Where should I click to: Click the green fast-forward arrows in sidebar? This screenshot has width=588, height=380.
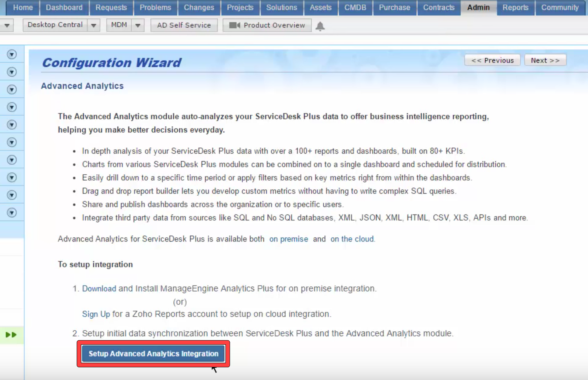11,335
